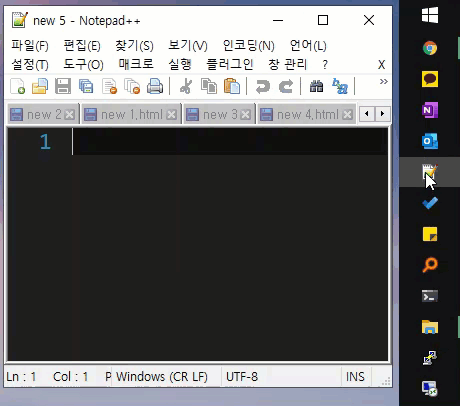Open the Windows Start button
The width and height of the screenshot is (460, 406).
point(430,15)
